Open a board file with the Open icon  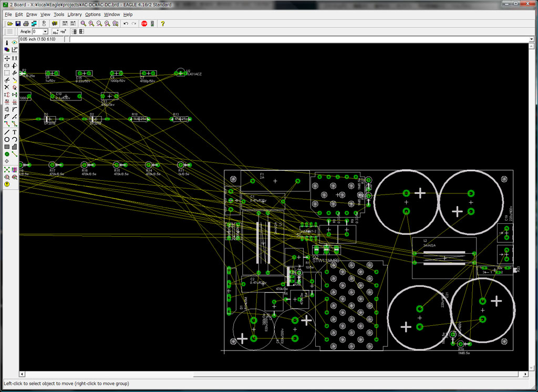pyautogui.click(x=10, y=23)
